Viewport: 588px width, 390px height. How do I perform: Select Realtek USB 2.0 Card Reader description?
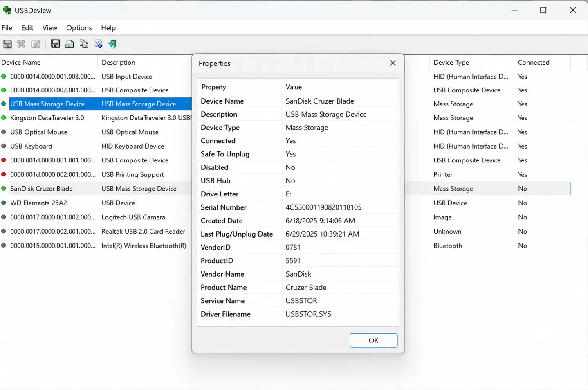[x=144, y=231]
